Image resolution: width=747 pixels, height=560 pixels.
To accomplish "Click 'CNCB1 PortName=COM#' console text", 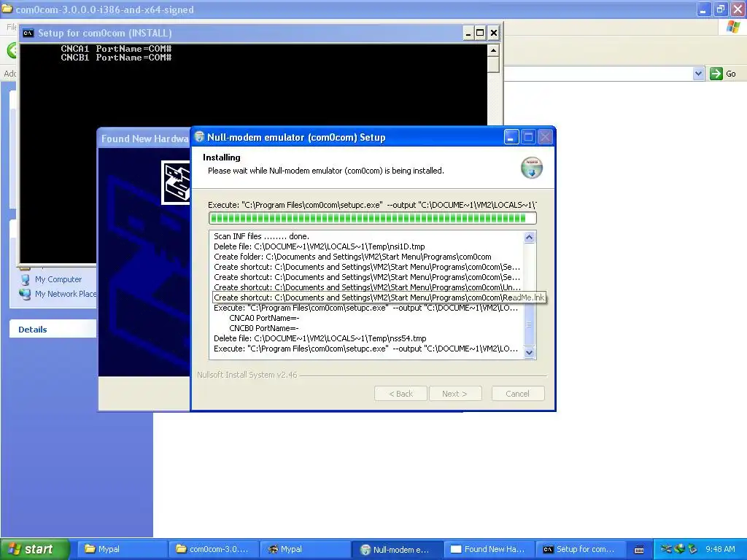I will click(116, 58).
